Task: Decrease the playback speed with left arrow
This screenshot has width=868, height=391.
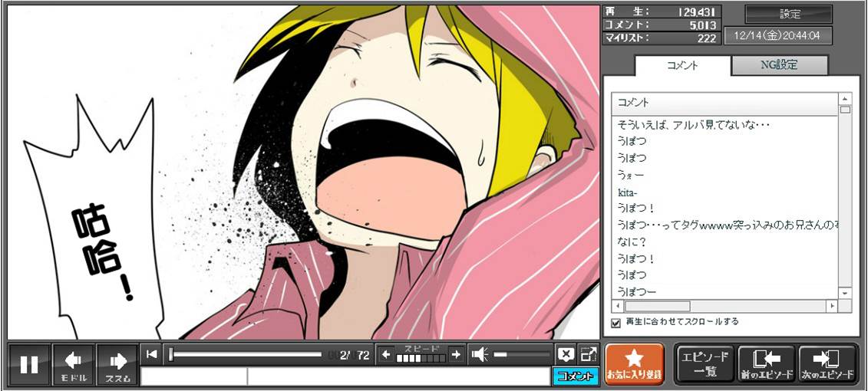Action: pyautogui.click(x=386, y=354)
